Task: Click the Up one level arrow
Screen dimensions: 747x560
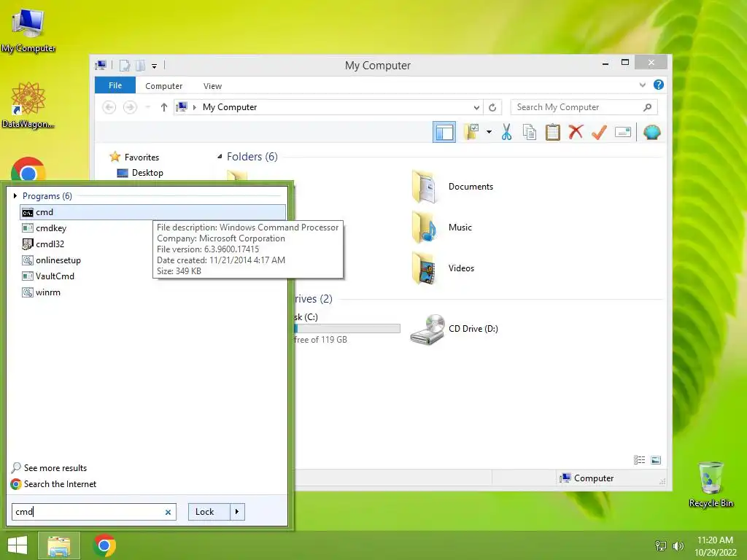Action: coord(164,107)
